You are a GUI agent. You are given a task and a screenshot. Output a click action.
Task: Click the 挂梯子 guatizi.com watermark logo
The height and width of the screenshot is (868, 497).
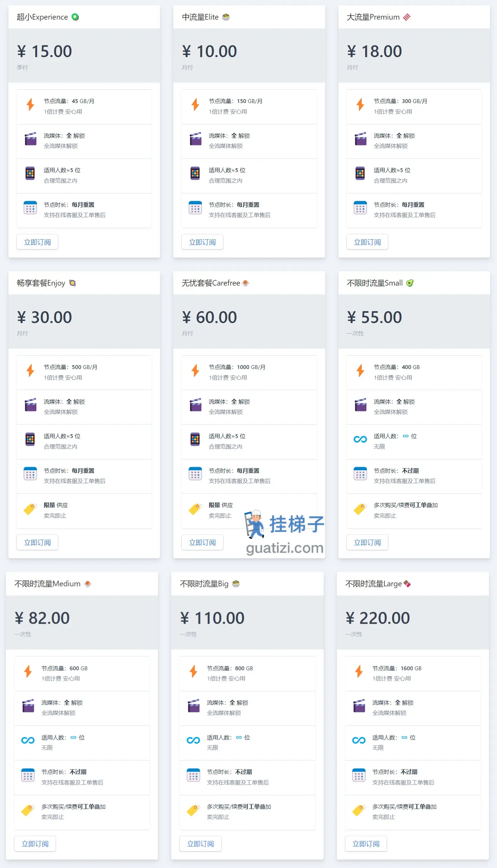(x=284, y=532)
